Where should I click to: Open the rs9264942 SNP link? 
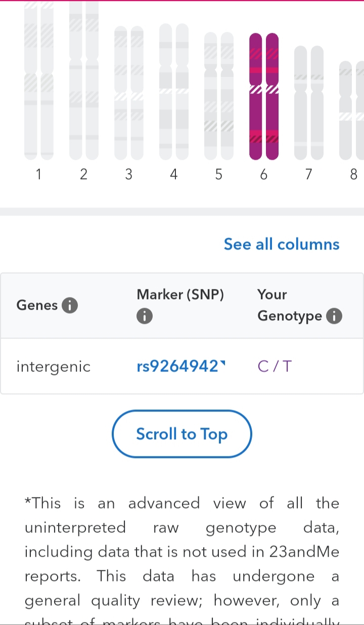177,366
